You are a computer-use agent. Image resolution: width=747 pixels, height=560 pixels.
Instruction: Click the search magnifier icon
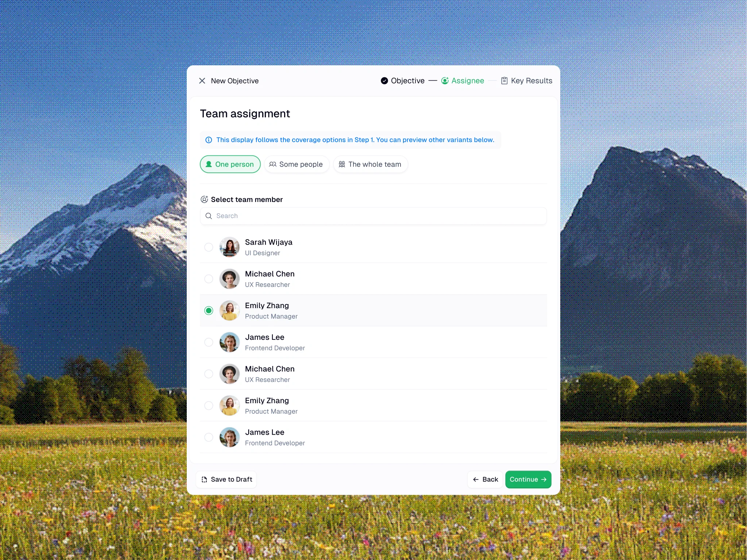coord(209,216)
